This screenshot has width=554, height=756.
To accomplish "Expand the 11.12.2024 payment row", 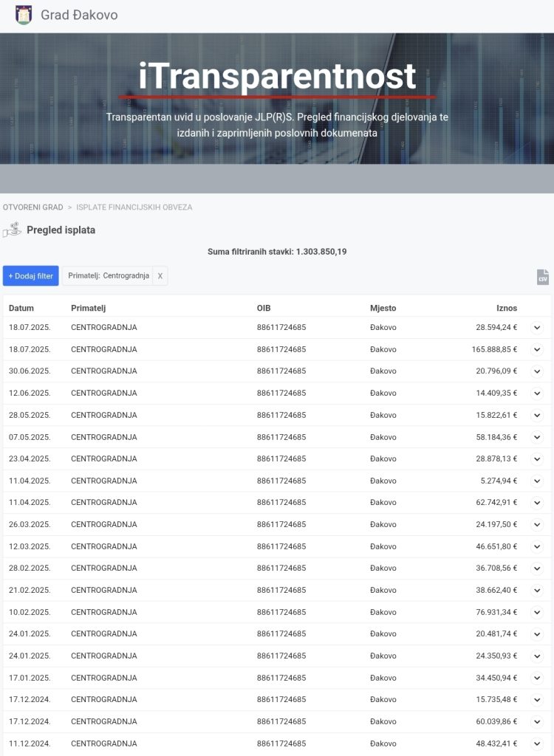I will pyautogui.click(x=537, y=744).
